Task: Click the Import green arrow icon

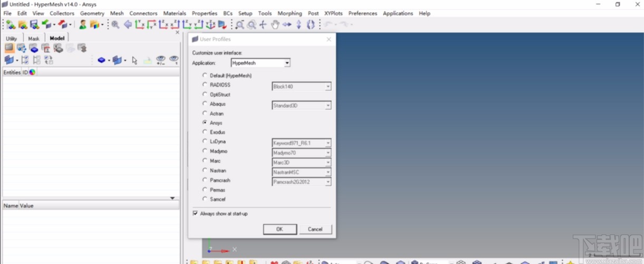Action: 46,24
